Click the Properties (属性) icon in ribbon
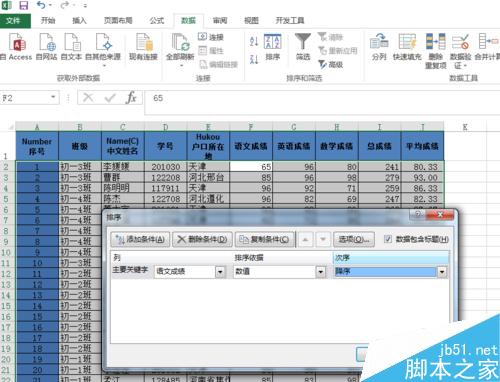The image size is (500, 382). (x=211, y=51)
